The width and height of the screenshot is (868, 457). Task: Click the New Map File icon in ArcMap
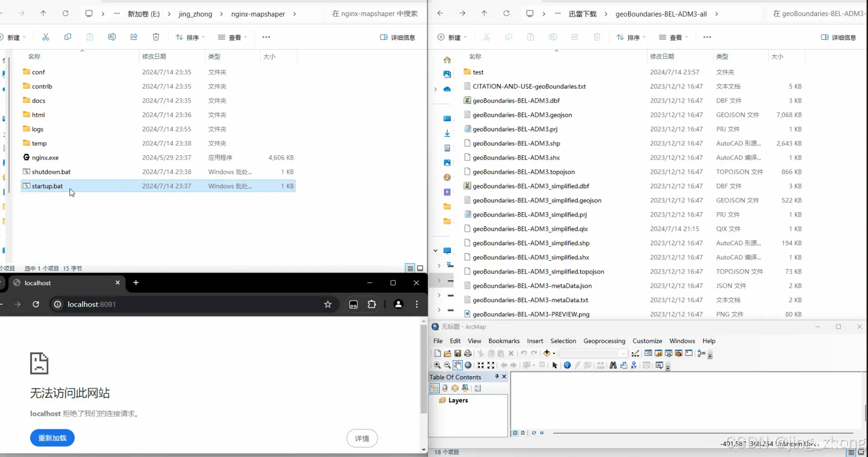point(437,353)
